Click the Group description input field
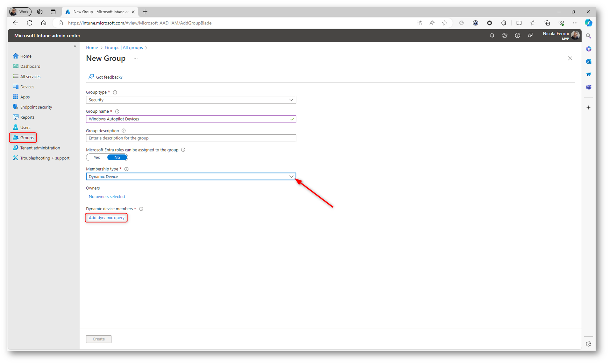 [x=191, y=138]
